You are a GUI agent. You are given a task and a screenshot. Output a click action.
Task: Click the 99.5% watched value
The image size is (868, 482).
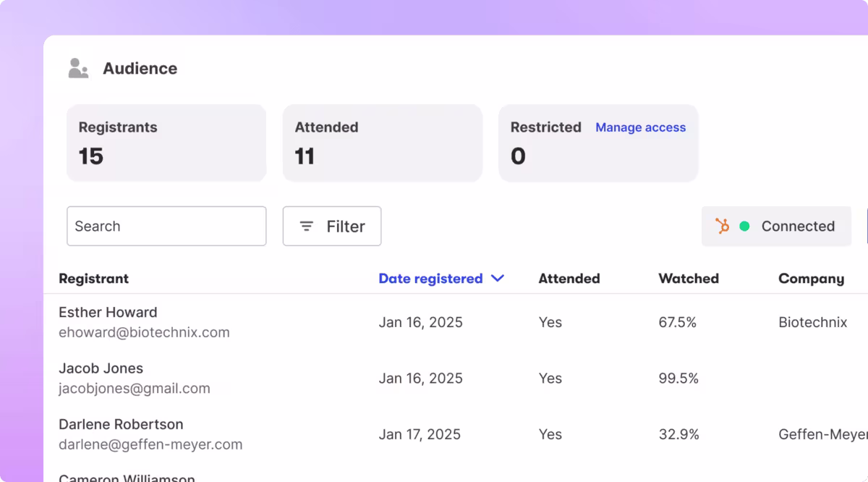678,379
